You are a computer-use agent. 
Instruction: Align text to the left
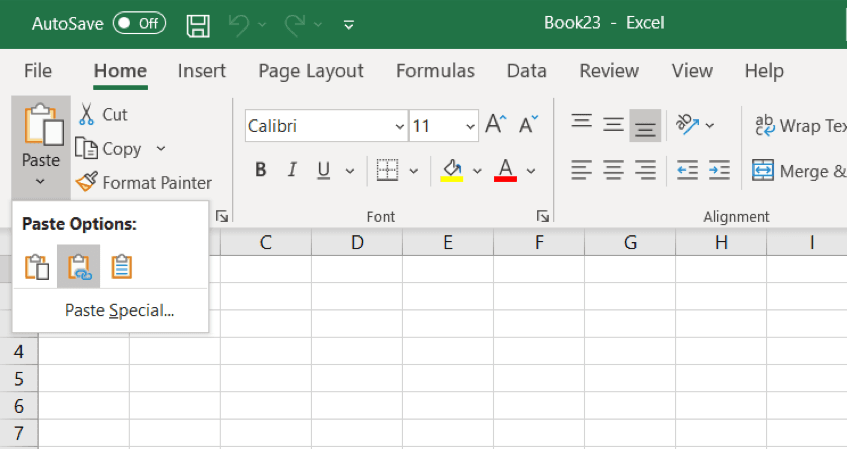point(582,170)
